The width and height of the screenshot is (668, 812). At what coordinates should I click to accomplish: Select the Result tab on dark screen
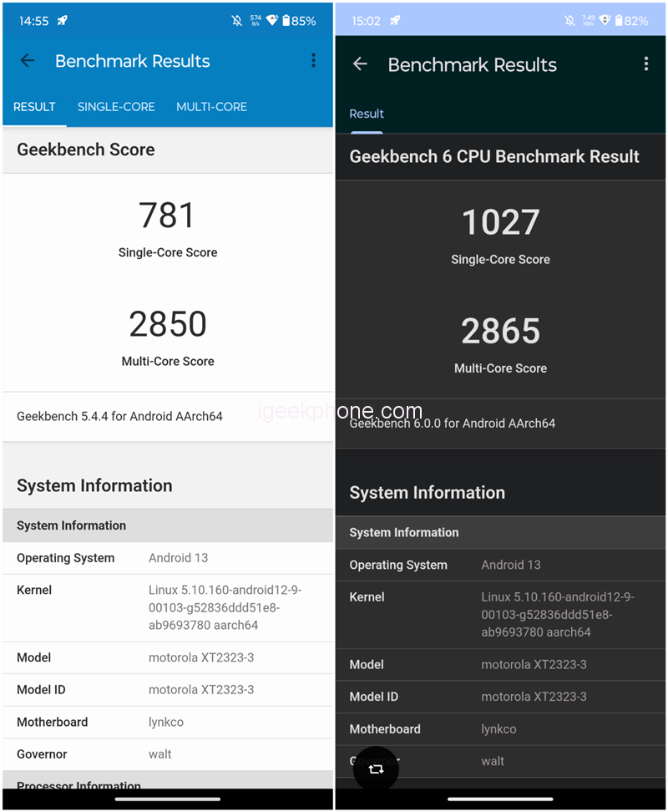pyautogui.click(x=367, y=114)
